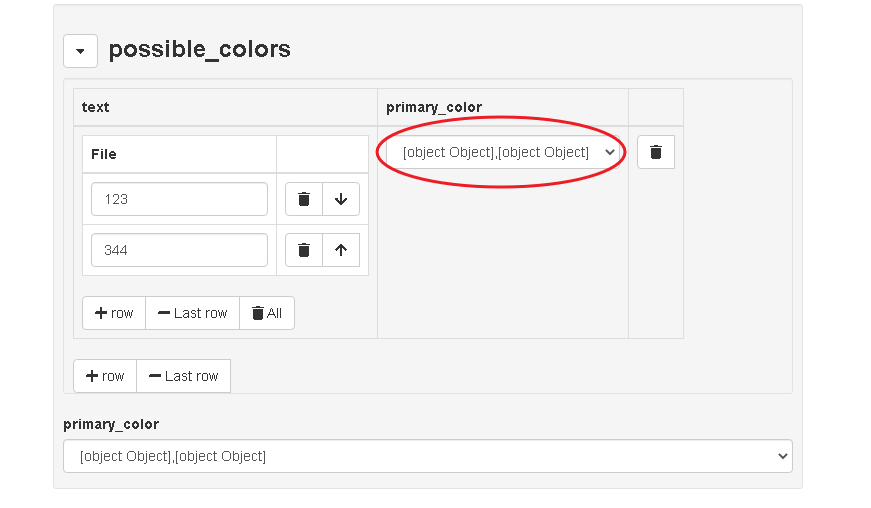
Task: Delete All rows in the File table
Action: [267, 313]
